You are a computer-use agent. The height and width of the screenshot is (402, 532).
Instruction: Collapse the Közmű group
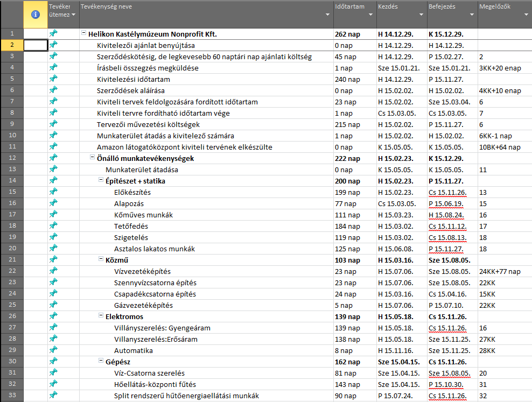(101, 259)
